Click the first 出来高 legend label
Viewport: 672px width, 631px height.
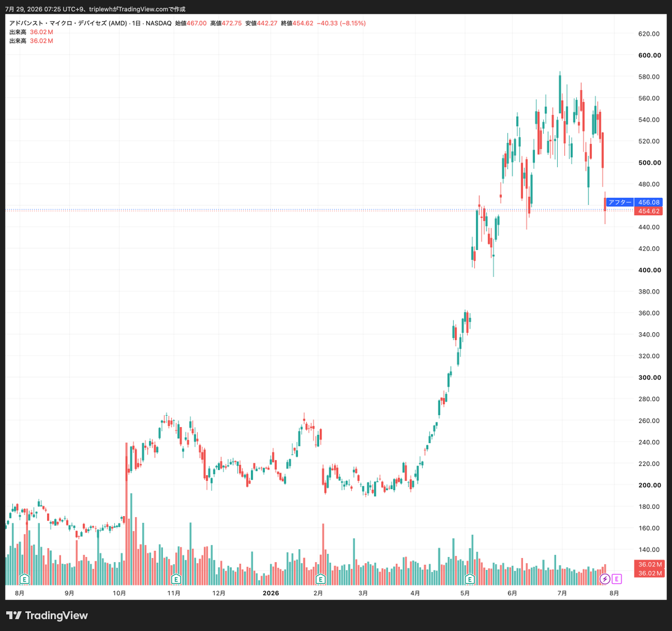[18, 32]
